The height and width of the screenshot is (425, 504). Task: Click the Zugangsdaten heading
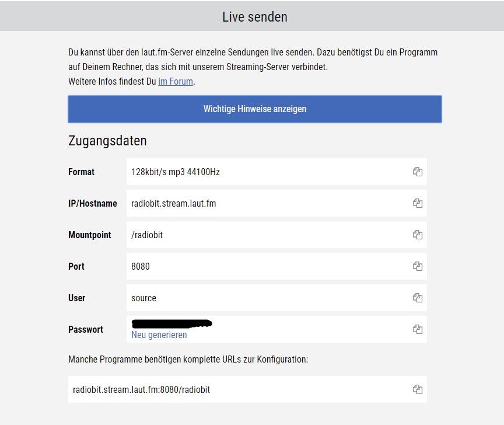tap(107, 141)
